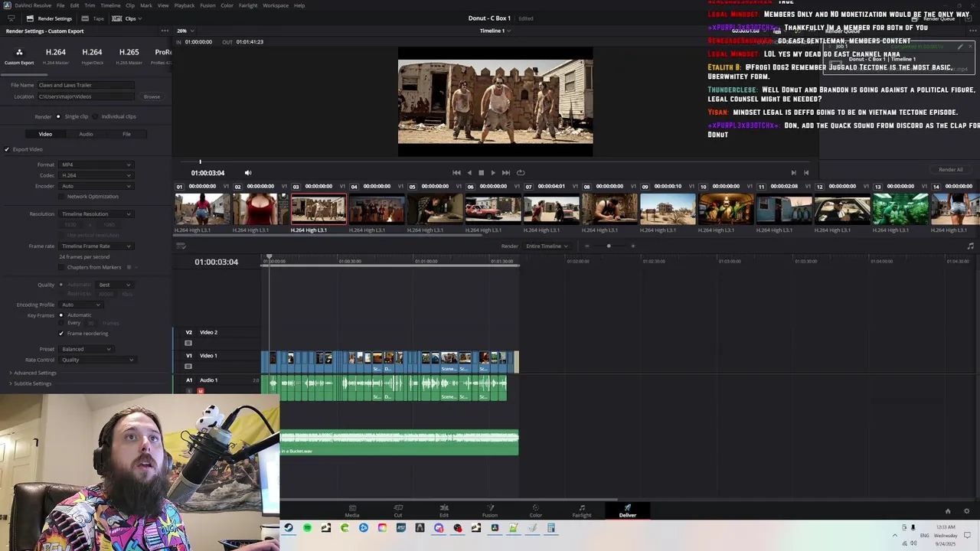The width and height of the screenshot is (980, 551).
Task: Mute the Audio 1 track
Action: [x=201, y=391]
